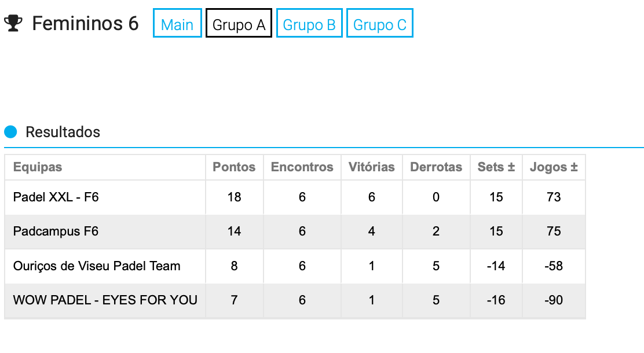Click the Sets ± column header
The width and height of the screenshot is (644, 353).
point(496,167)
